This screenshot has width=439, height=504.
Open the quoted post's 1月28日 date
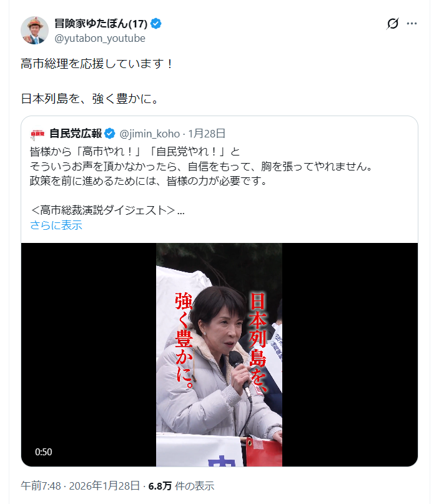[207, 134]
